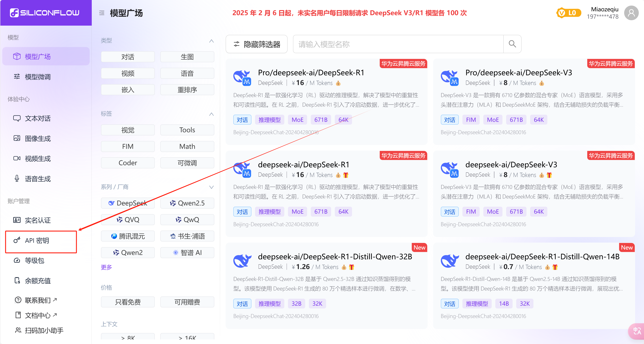
Task: Collapse the sidebar with the collapse icon
Action: point(102,13)
